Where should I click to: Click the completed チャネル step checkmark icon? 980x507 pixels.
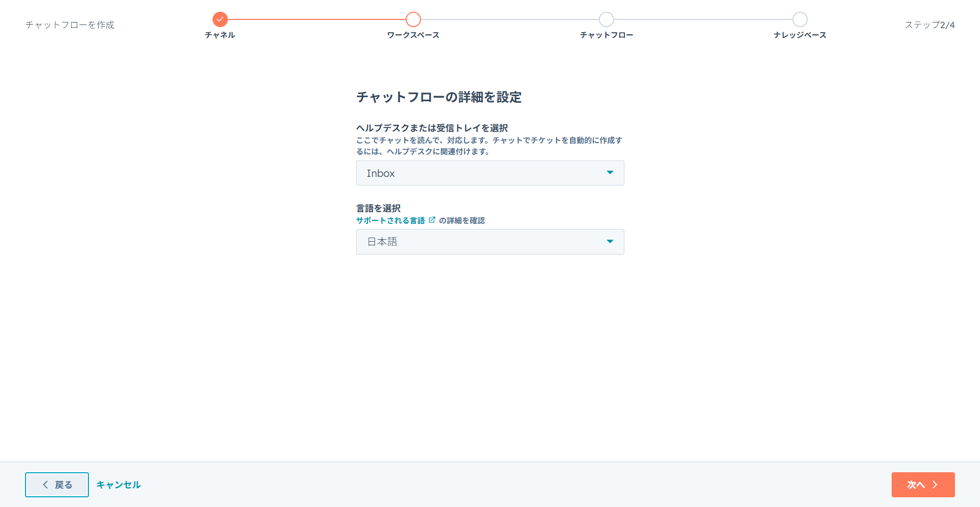click(x=220, y=19)
